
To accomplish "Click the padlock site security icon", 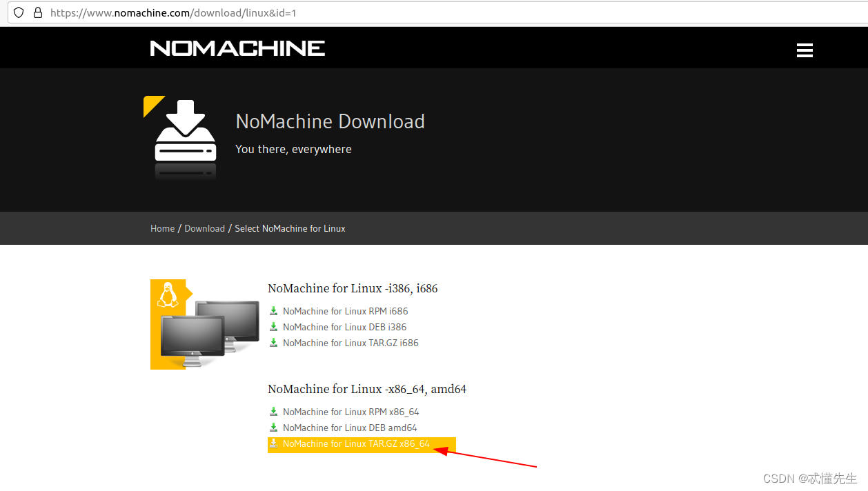I will pyautogui.click(x=38, y=12).
